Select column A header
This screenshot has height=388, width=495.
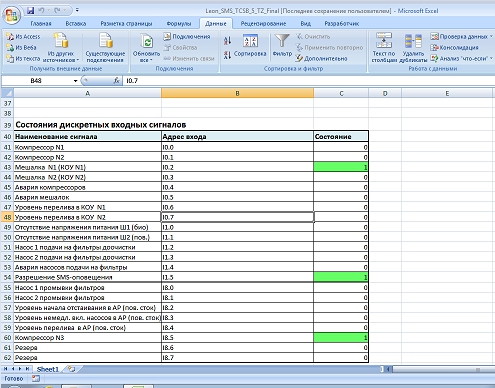pyautogui.click(x=87, y=93)
